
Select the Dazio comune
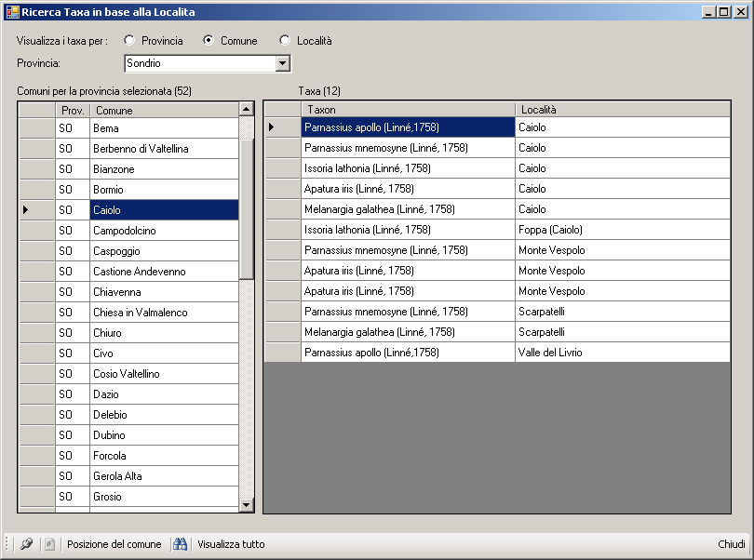(164, 393)
